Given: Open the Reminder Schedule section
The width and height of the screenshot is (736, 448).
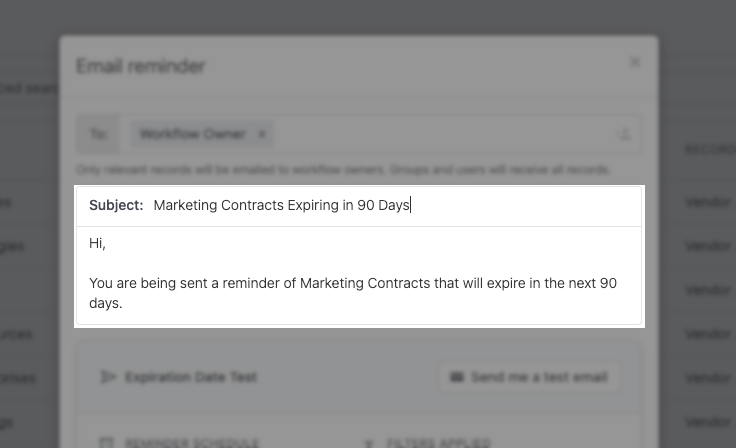Looking at the screenshot, I should click(x=192, y=443).
